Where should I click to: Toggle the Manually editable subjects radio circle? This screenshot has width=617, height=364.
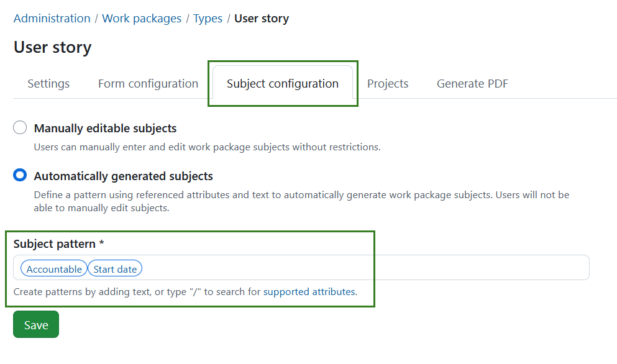(x=19, y=127)
